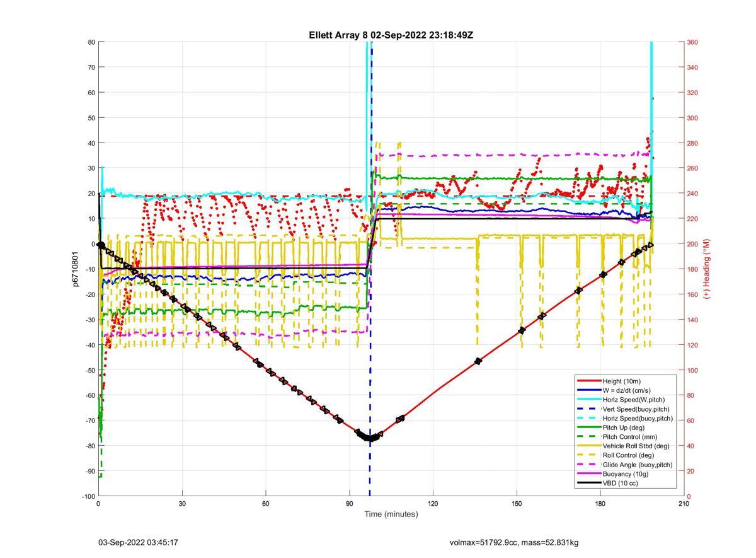Click right axis tick label "360"

(x=692, y=42)
